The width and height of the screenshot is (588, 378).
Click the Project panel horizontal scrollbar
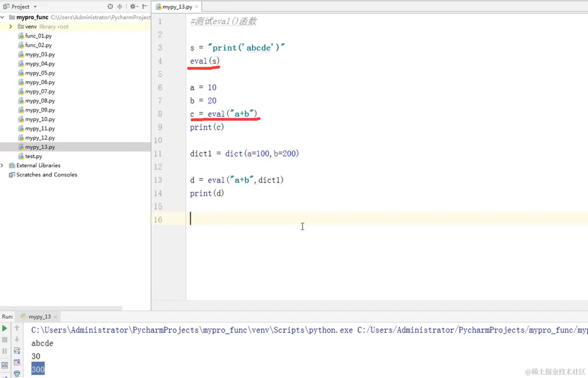[61, 308]
